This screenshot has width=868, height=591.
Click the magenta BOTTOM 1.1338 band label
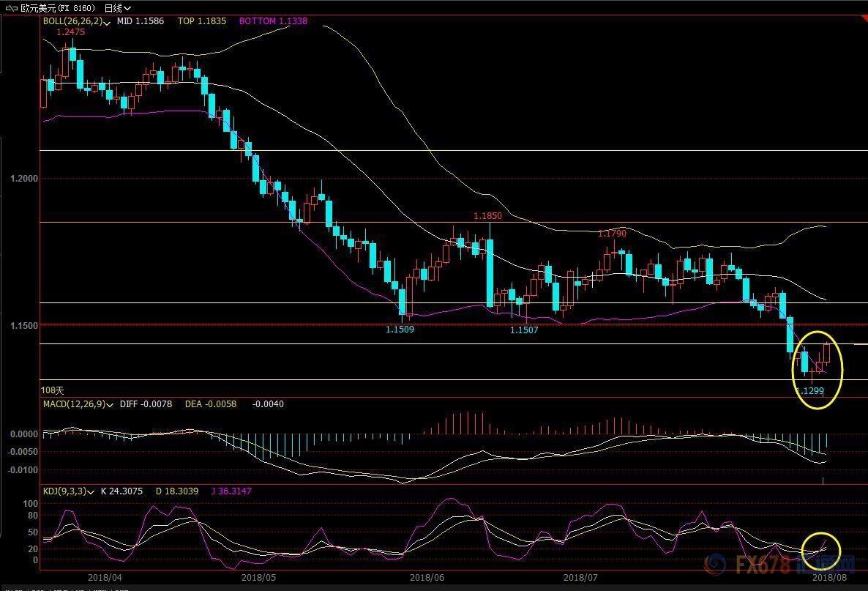coord(273,22)
